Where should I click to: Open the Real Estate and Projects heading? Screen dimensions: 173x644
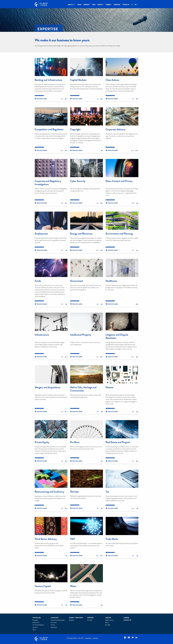coord(118,442)
